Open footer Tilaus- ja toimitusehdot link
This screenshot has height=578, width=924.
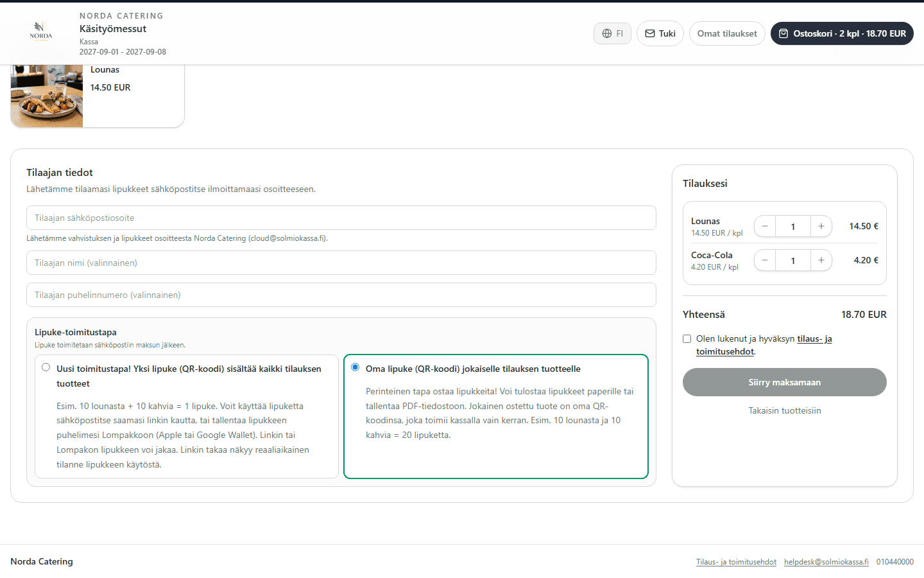736,562
